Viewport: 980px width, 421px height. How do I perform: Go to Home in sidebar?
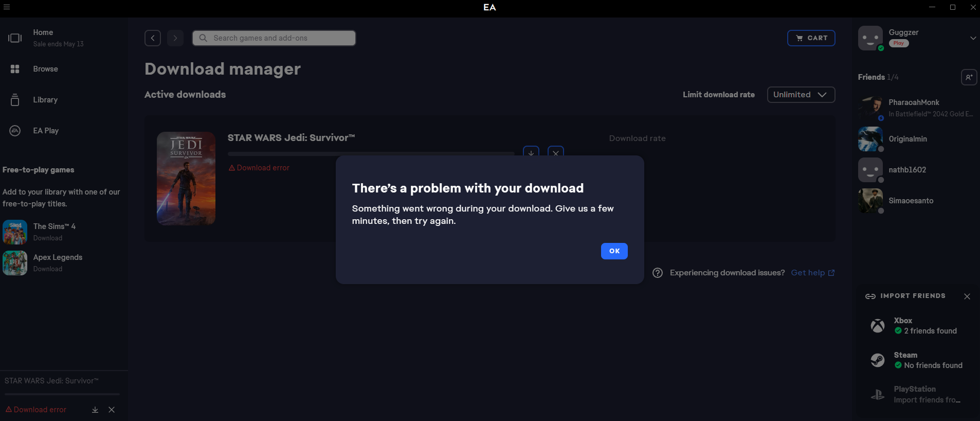[43, 32]
